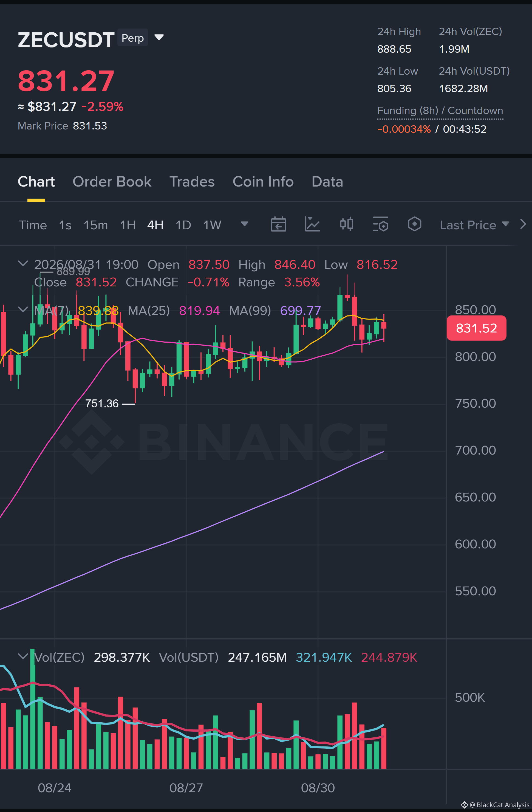Open the calendar go-to-date icon
The image size is (532, 812).
tap(278, 224)
